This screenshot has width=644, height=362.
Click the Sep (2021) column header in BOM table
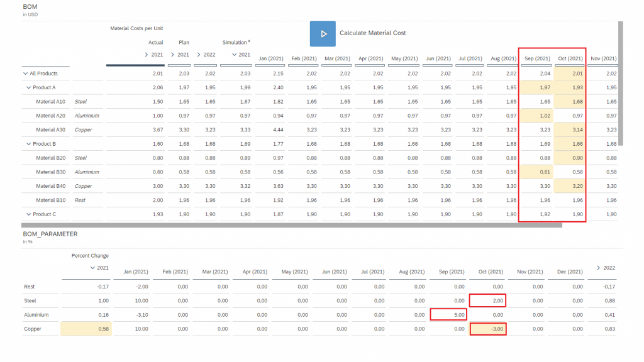coord(537,58)
